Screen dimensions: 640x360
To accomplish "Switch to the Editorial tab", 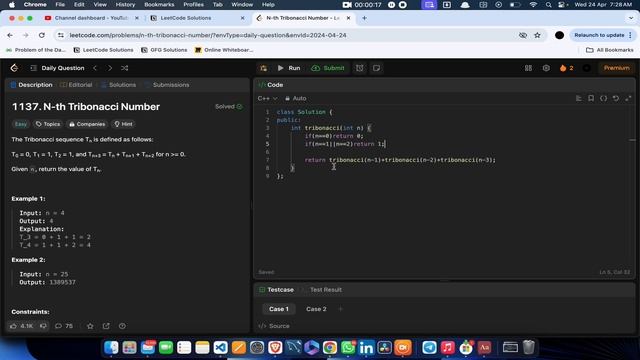I will (x=76, y=85).
